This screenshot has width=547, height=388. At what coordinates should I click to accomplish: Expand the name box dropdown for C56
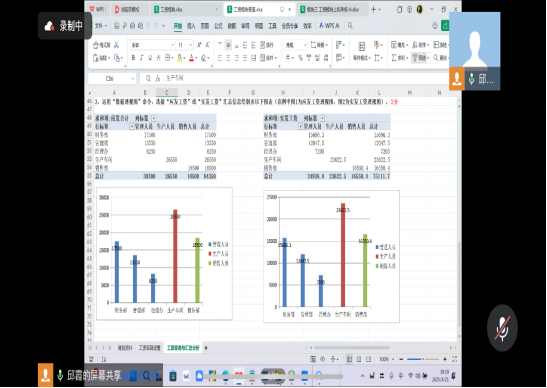133,79
